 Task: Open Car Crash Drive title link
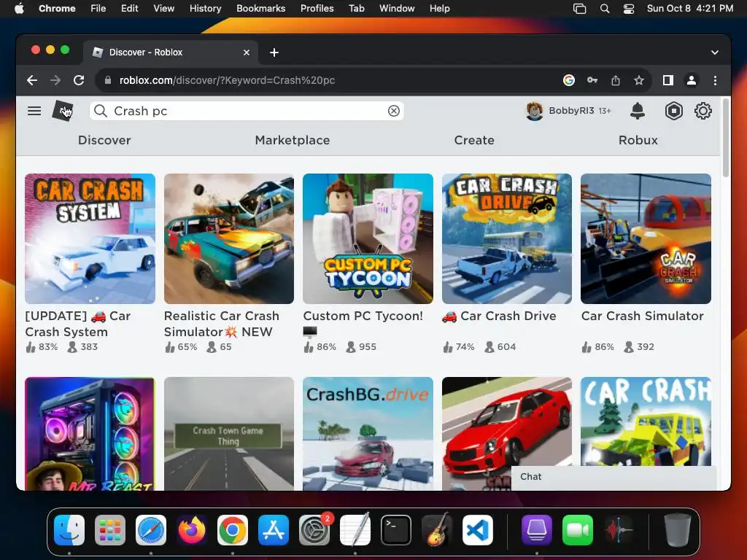499,316
